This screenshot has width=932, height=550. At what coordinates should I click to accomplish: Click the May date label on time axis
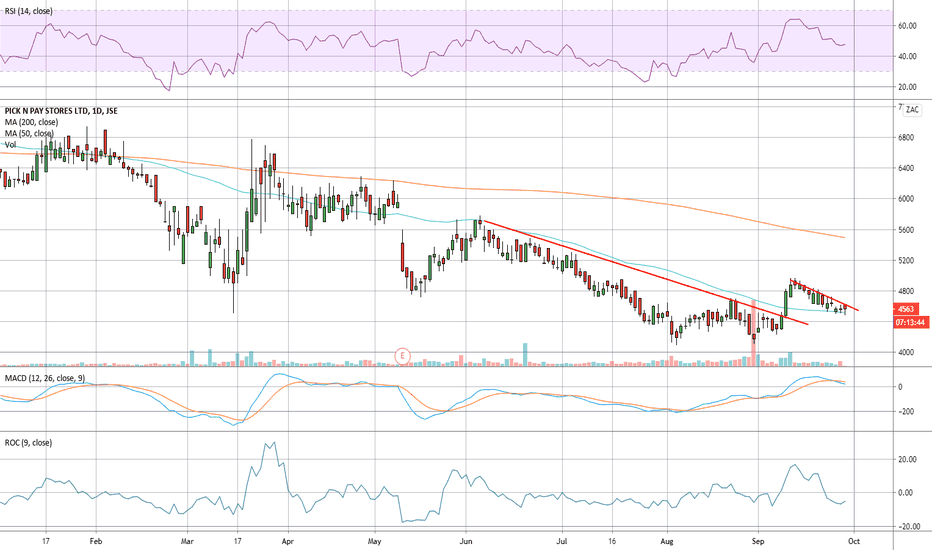374,542
